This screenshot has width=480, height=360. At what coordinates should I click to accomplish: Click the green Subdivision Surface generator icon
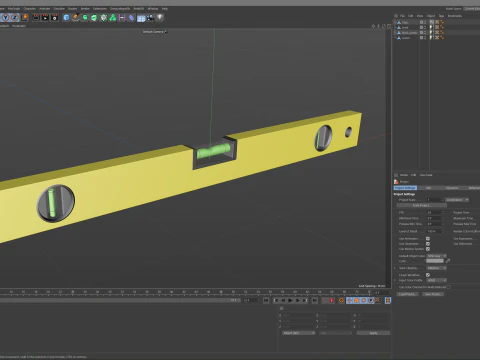pyautogui.click(x=85, y=17)
